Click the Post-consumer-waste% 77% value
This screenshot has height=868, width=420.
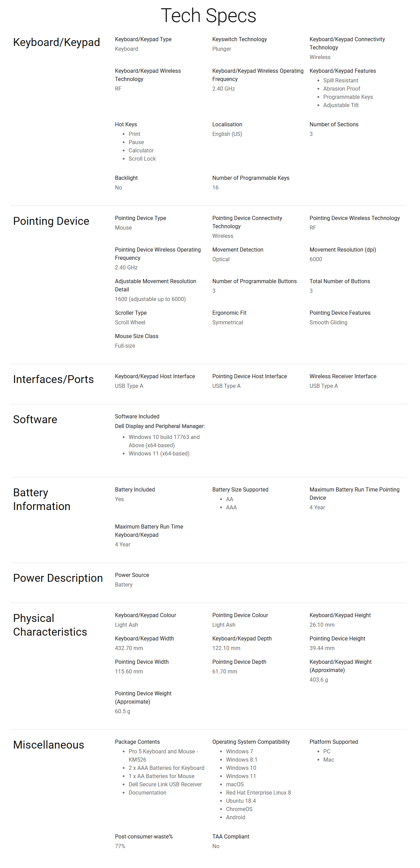120,846
